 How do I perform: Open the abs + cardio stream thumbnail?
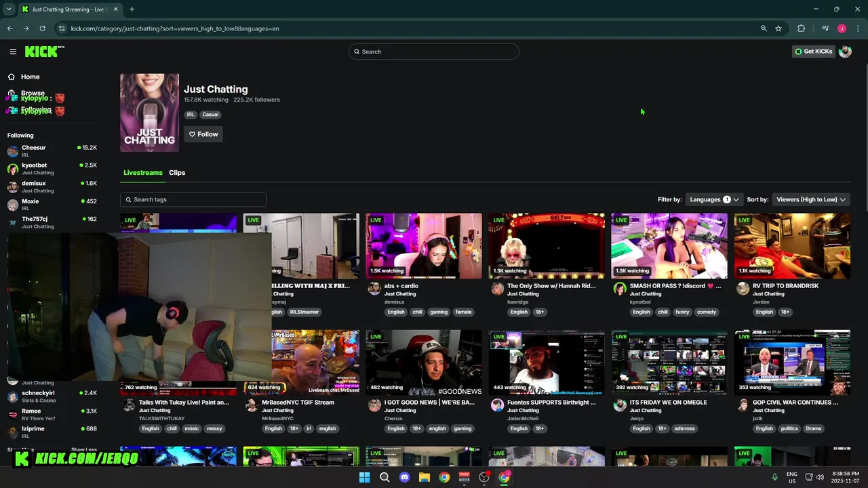click(424, 246)
